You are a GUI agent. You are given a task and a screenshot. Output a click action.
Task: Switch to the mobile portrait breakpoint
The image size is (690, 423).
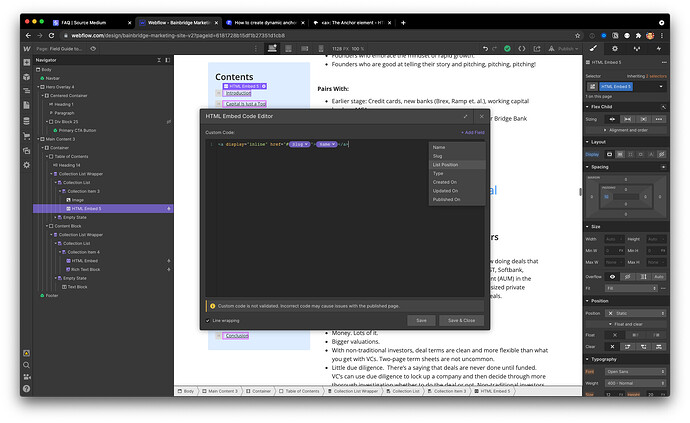(x=321, y=48)
